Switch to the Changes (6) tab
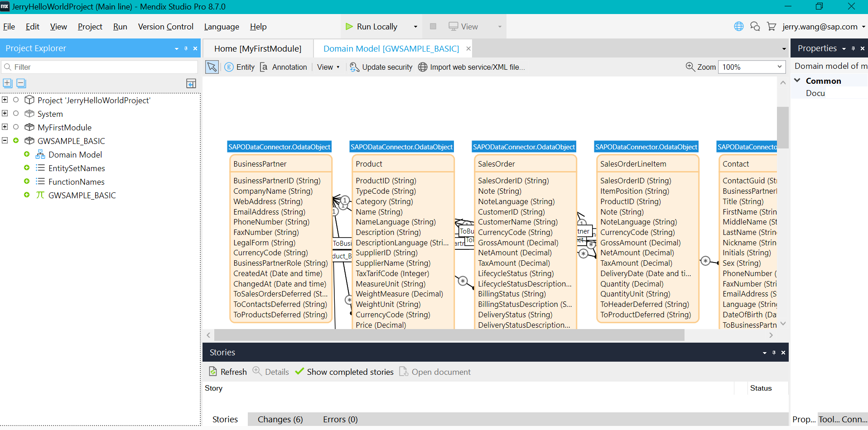Image resolution: width=868 pixels, height=430 pixels. coord(280,419)
